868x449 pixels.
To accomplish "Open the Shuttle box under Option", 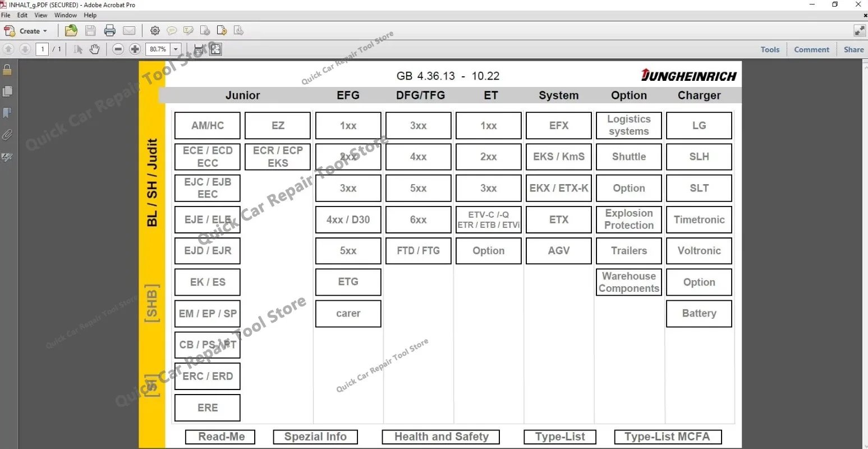I will point(629,157).
